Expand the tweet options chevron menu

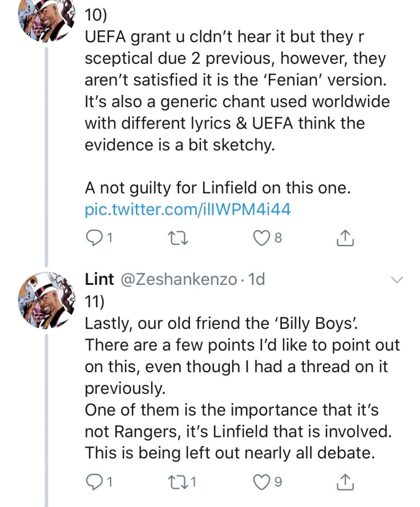tap(395, 280)
